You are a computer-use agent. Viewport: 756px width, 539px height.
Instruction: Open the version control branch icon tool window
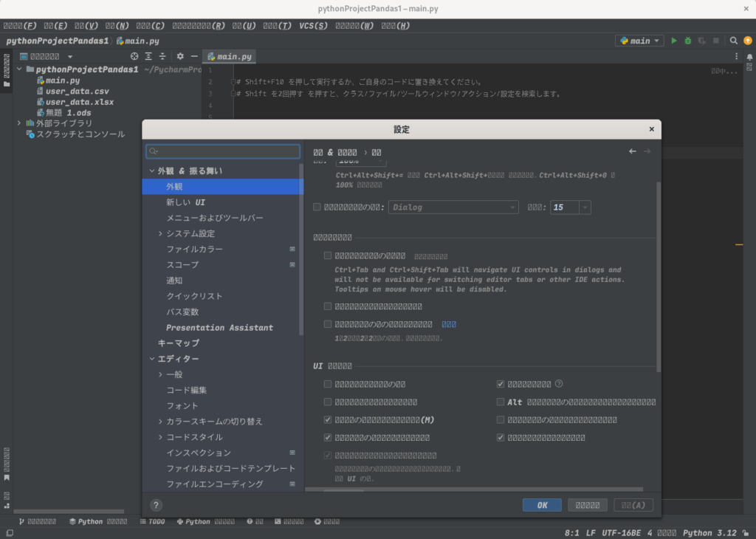[x=38, y=521]
